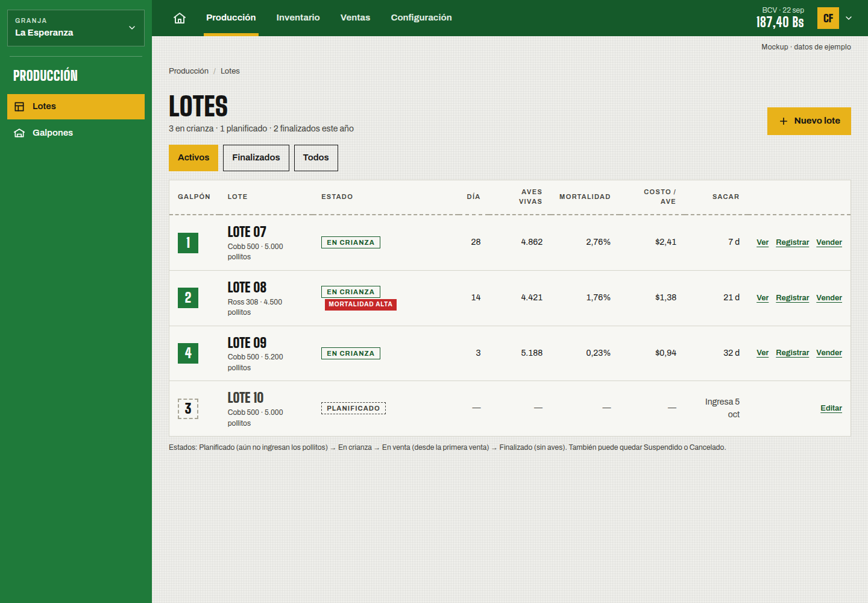Open the Inventario top menu
This screenshot has height=603, width=868.
[x=298, y=18]
